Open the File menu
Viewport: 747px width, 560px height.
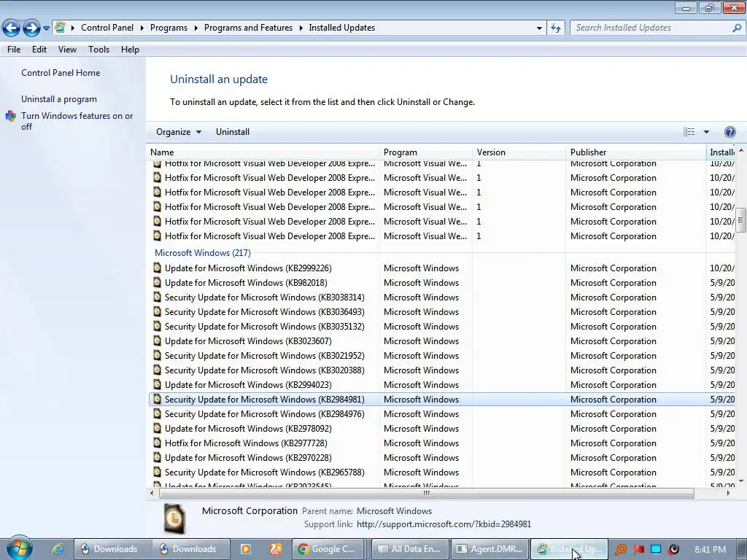tap(14, 50)
